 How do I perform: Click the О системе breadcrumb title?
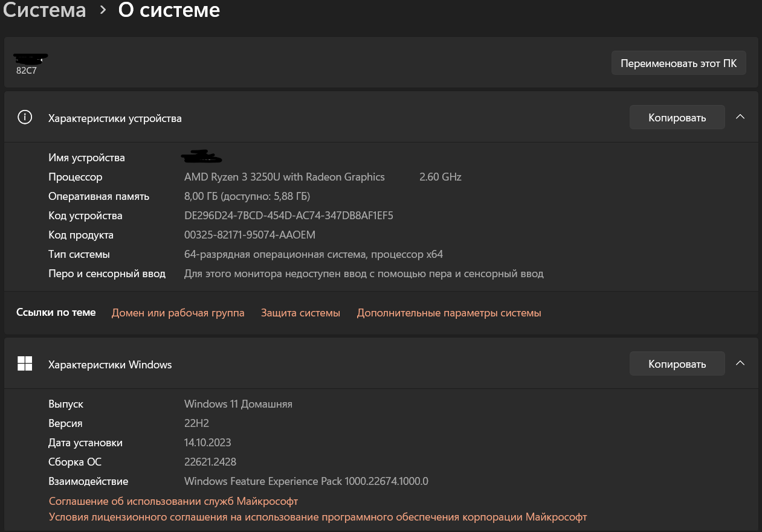click(x=169, y=10)
